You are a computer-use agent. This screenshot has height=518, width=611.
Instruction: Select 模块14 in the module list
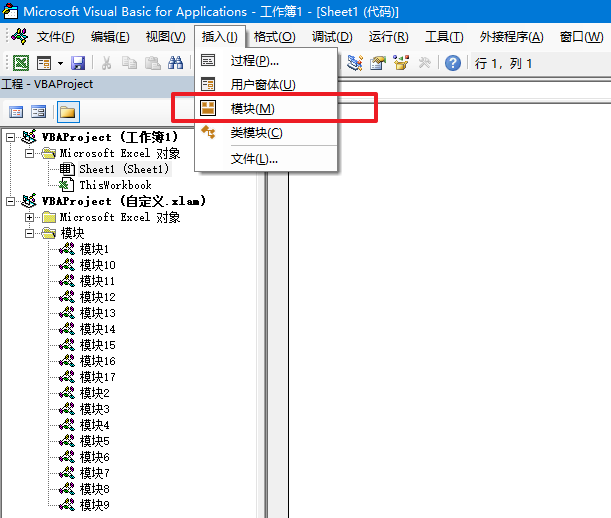pyautogui.click(x=98, y=329)
